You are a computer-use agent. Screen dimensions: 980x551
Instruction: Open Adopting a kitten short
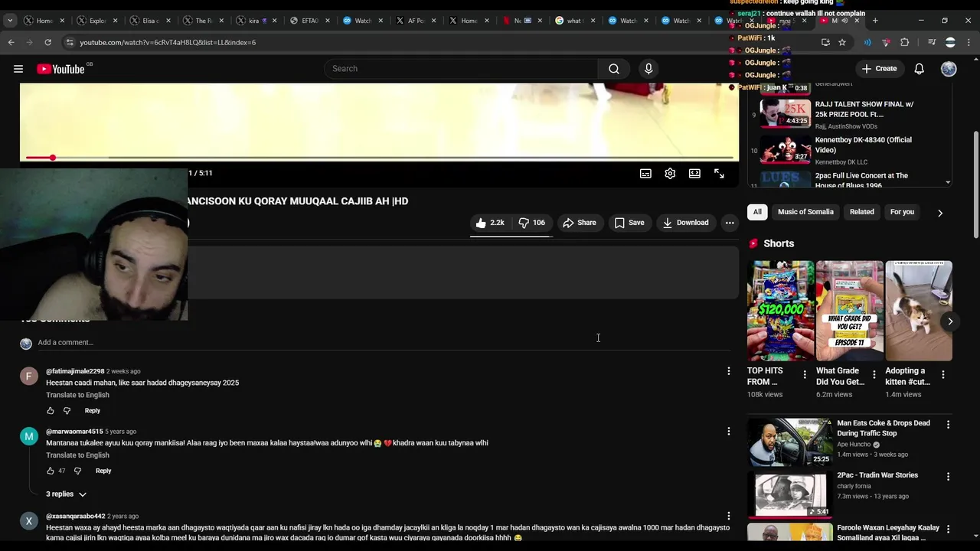(x=919, y=311)
